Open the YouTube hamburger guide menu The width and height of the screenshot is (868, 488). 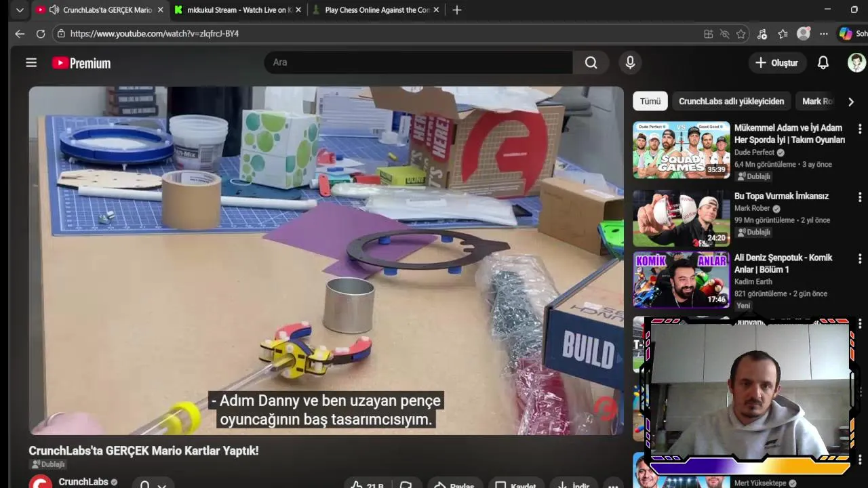click(x=31, y=62)
